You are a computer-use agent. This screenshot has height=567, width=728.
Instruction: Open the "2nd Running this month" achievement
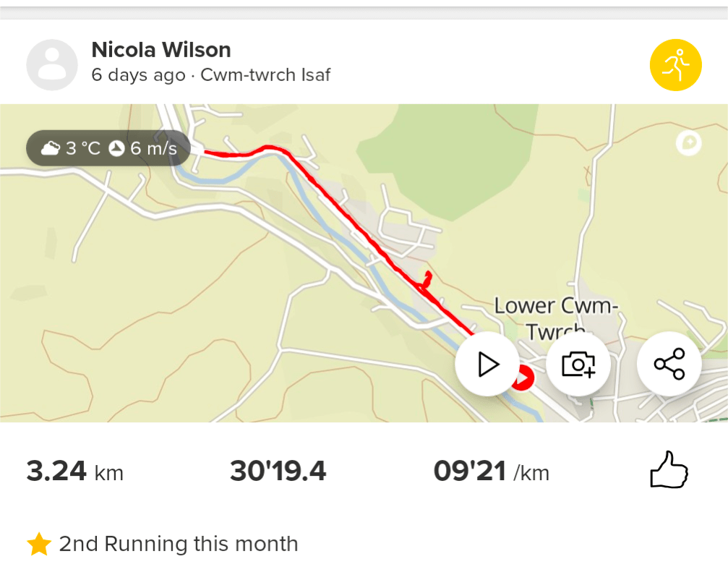pos(178,544)
